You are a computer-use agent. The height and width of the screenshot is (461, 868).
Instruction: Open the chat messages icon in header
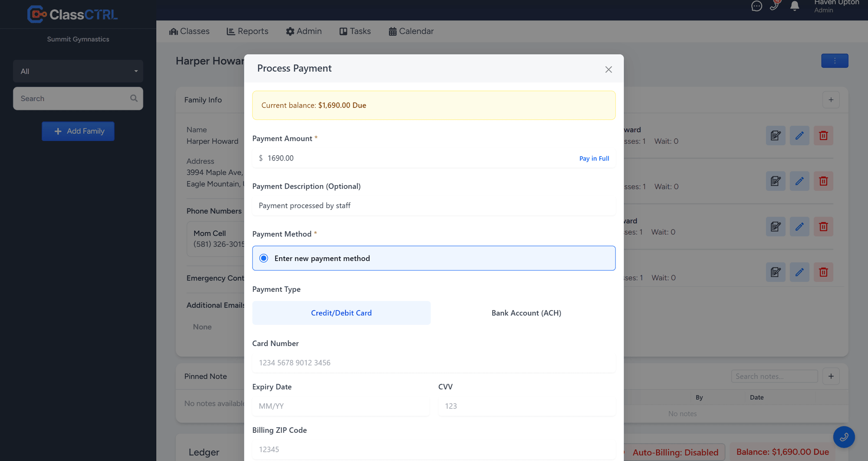tap(756, 6)
